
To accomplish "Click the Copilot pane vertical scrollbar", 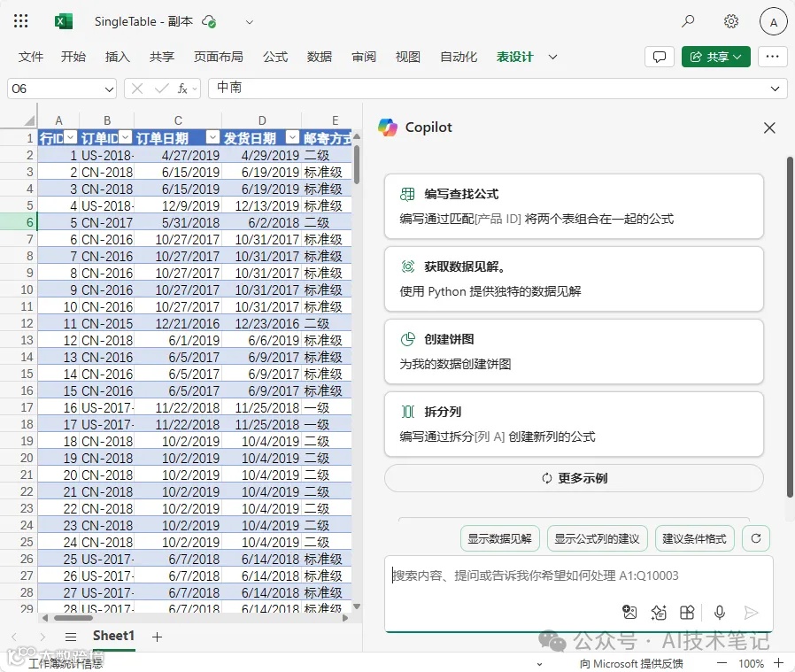I will coord(790,327).
